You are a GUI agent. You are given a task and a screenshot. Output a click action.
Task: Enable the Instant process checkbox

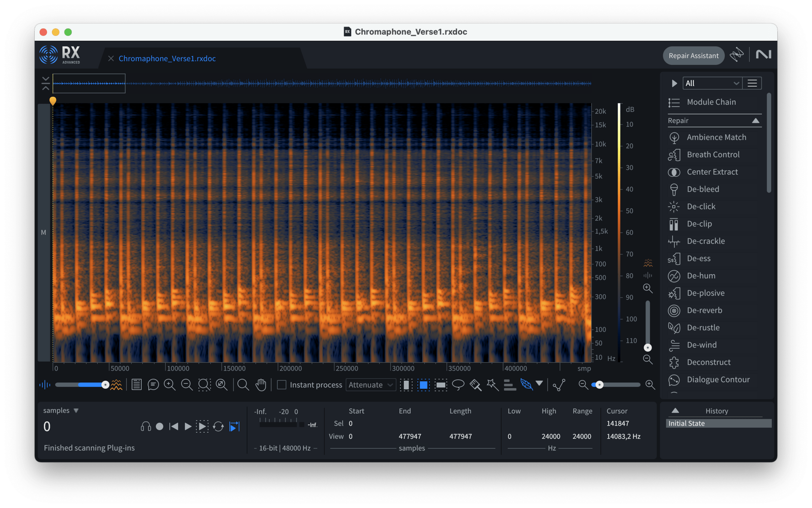[x=282, y=385]
